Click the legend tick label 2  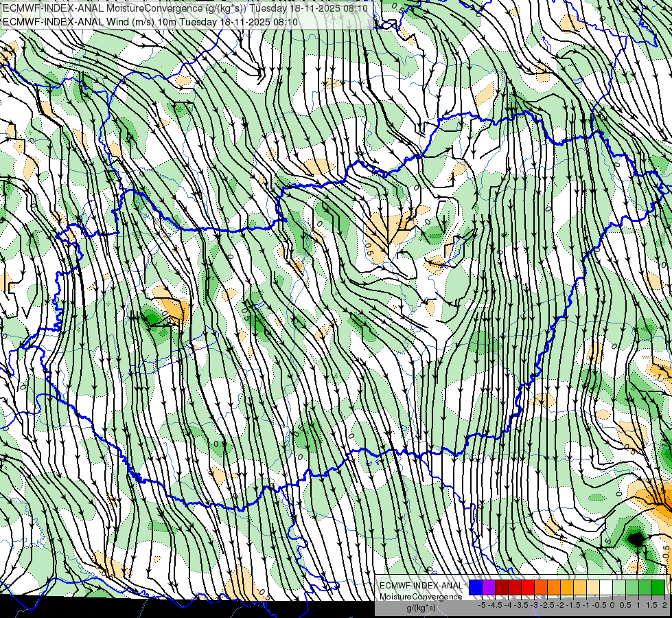click(664, 605)
